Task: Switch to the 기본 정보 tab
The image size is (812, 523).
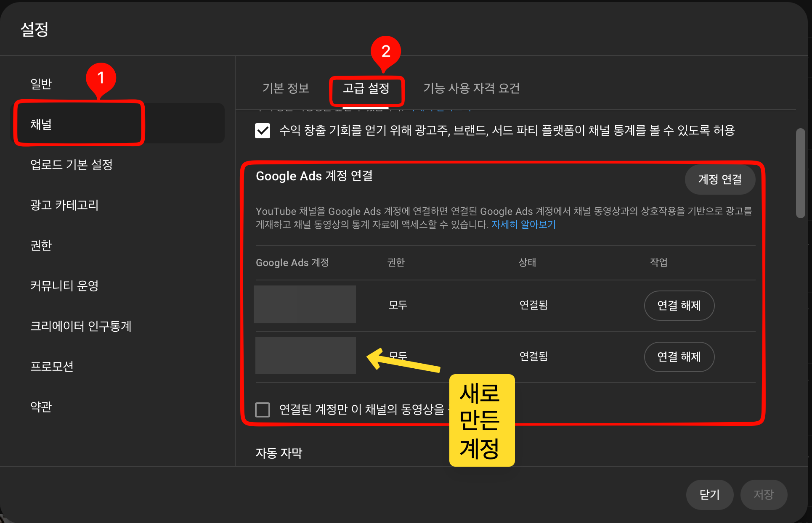Action: coord(286,88)
